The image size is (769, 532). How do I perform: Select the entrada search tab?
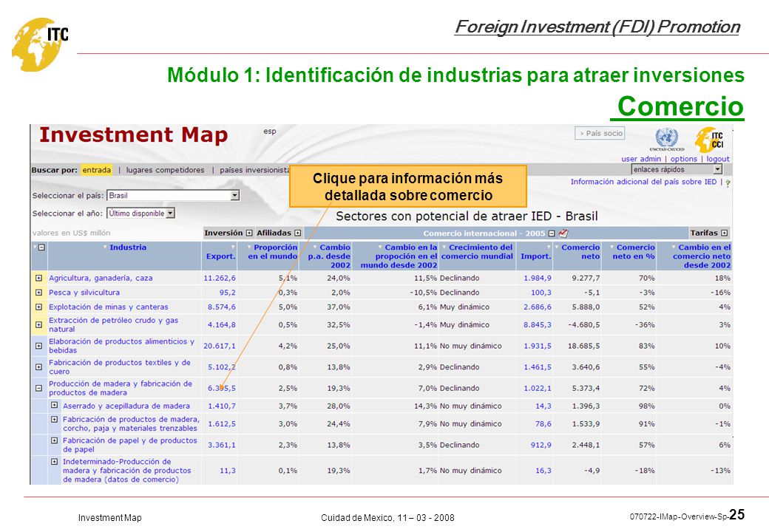click(x=97, y=170)
